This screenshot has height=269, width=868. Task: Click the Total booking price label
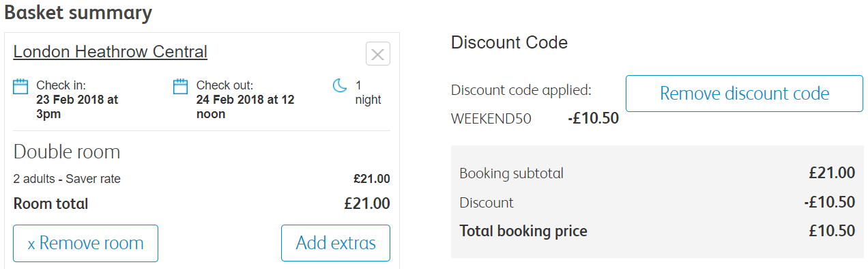pos(523,231)
